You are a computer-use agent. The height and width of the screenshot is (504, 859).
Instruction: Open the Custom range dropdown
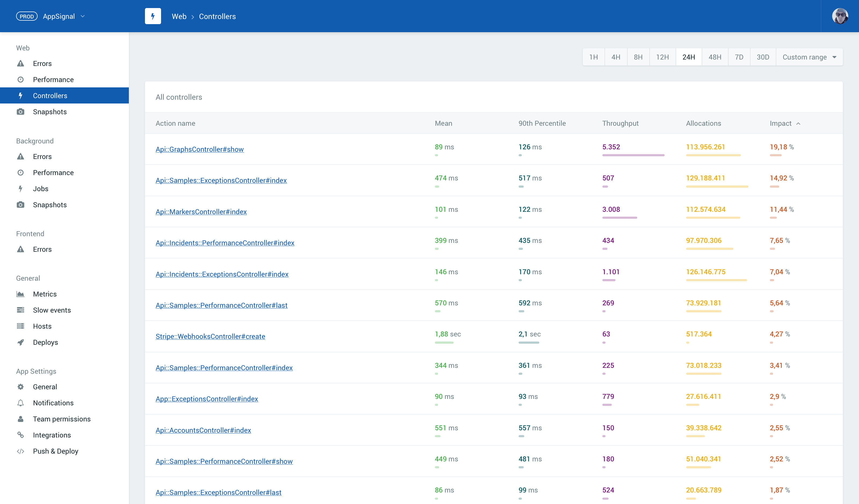[809, 57]
